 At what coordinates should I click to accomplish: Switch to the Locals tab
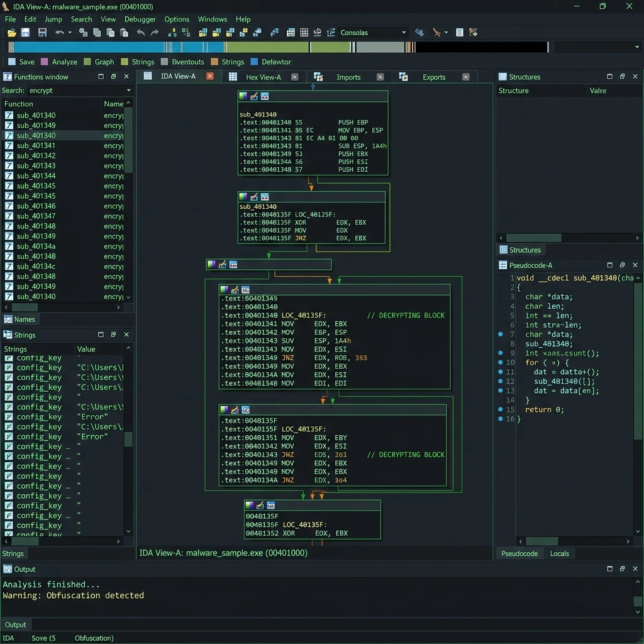coord(559,553)
